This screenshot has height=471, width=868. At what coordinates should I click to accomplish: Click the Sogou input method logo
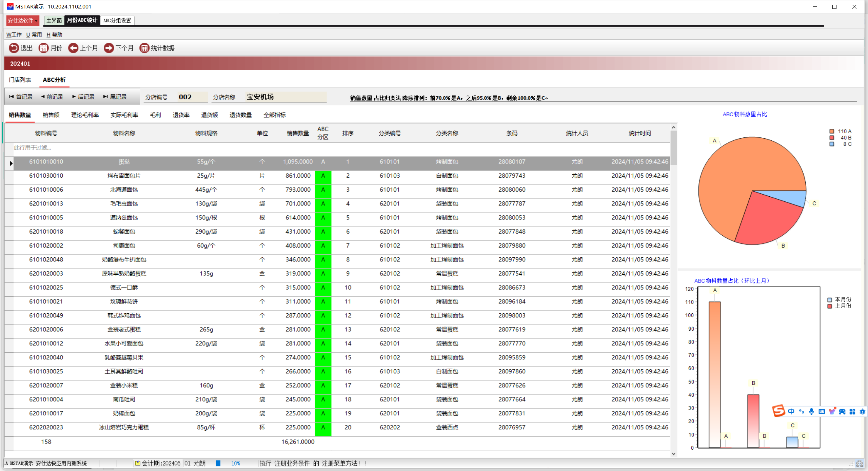coord(778,411)
